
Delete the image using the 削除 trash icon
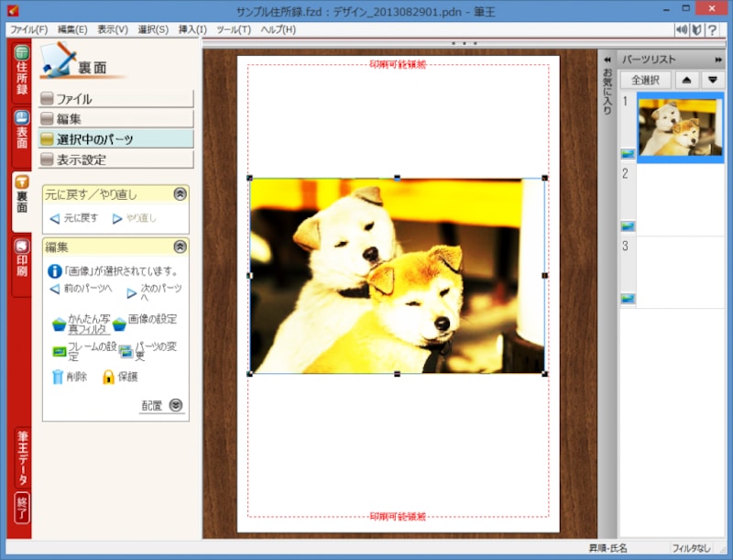tap(58, 375)
